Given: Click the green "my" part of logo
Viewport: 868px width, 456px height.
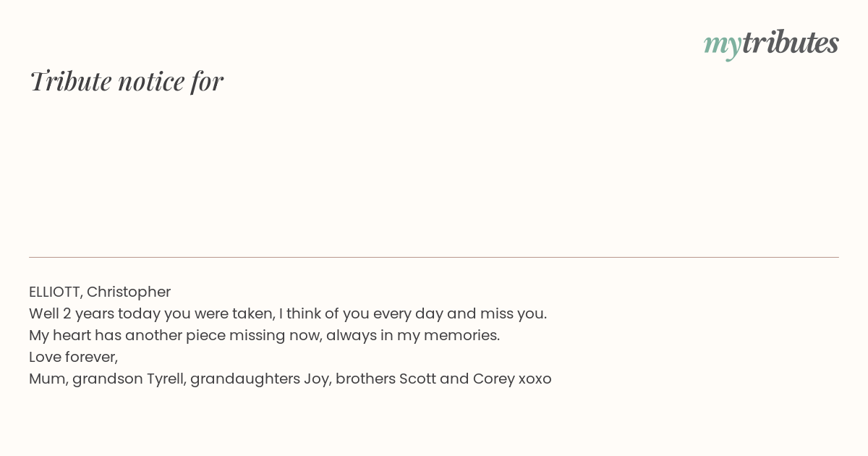Looking at the screenshot, I should point(722,46).
